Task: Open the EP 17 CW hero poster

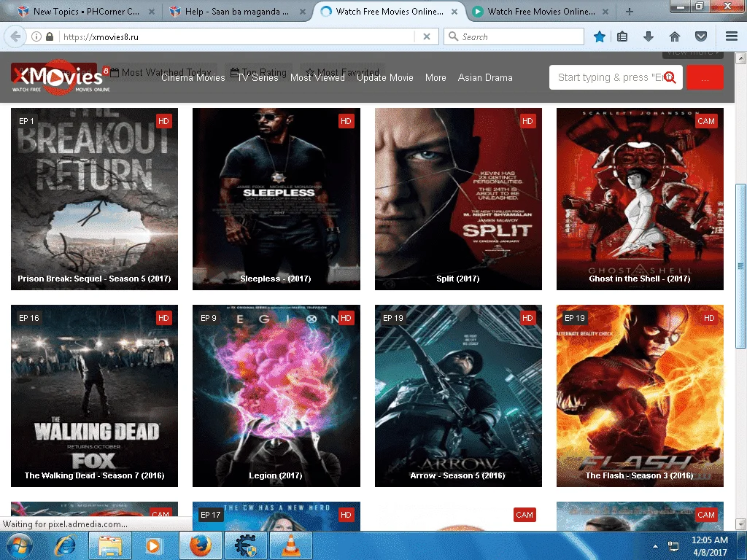Action: pyautogui.click(x=276, y=516)
